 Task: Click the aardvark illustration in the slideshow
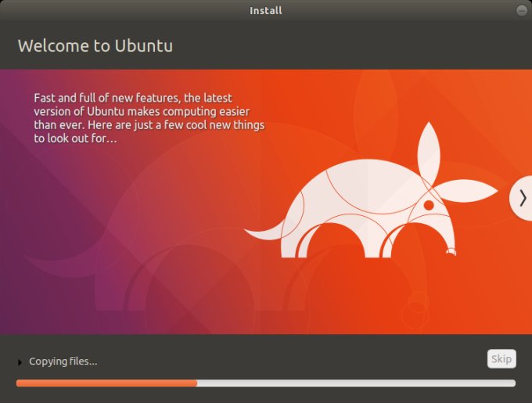[x=371, y=190]
